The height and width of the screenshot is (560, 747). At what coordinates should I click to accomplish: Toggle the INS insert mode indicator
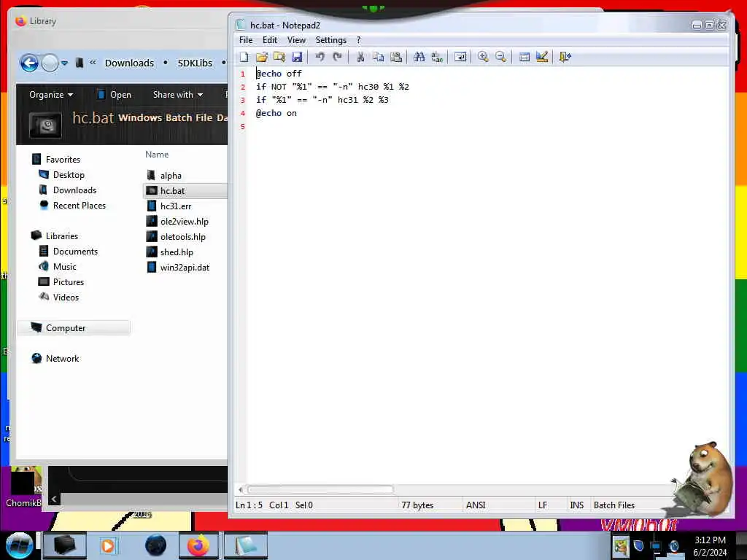coord(576,505)
